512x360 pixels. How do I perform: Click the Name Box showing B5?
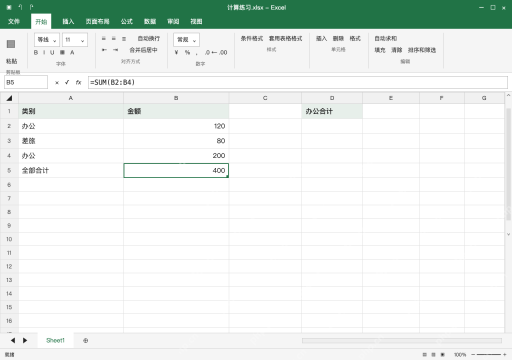pyautogui.click(x=26, y=82)
